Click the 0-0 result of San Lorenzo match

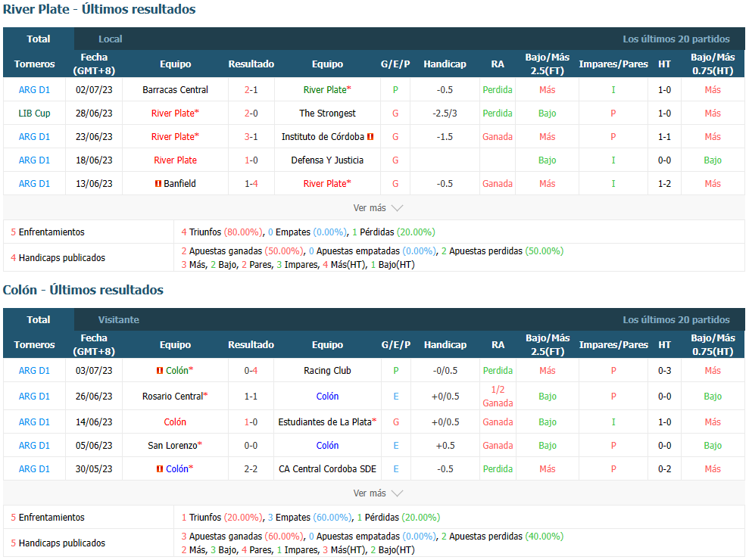click(251, 446)
